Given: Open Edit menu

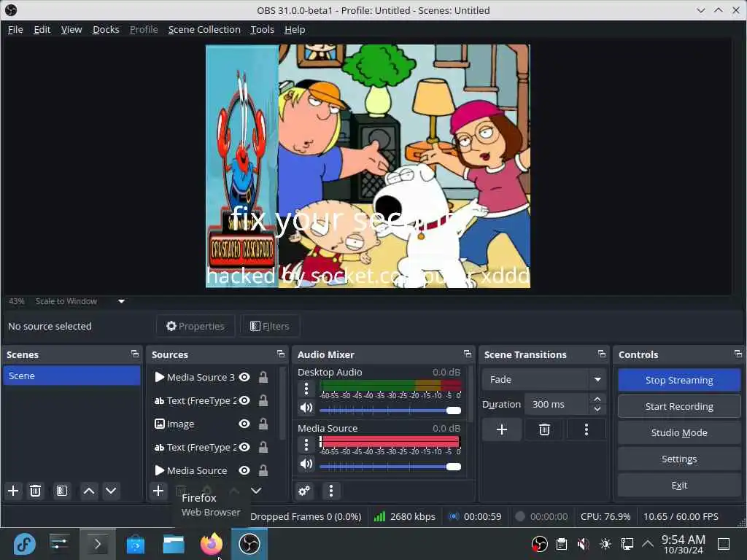Looking at the screenshot, I should coord(42,29).
